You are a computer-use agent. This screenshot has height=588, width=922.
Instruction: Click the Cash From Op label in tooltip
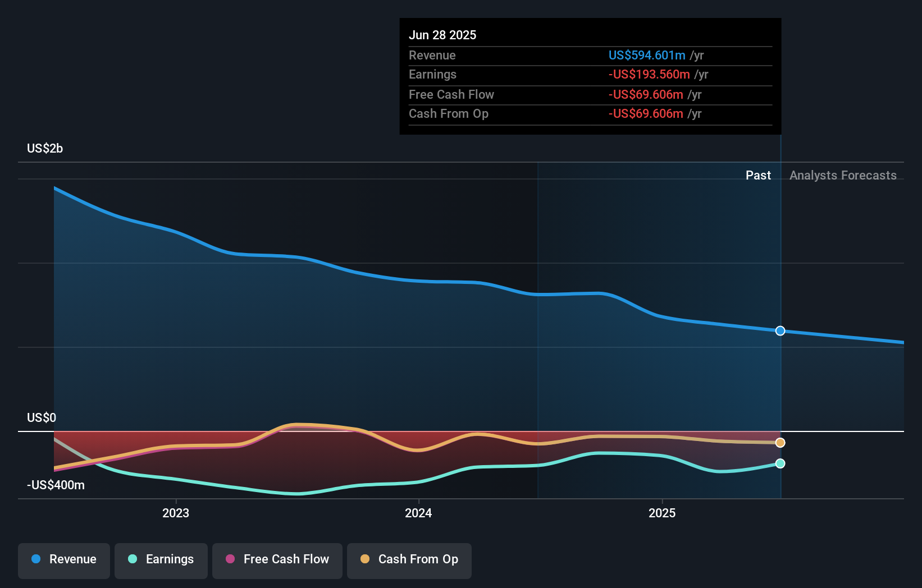(x=448, y=113)
